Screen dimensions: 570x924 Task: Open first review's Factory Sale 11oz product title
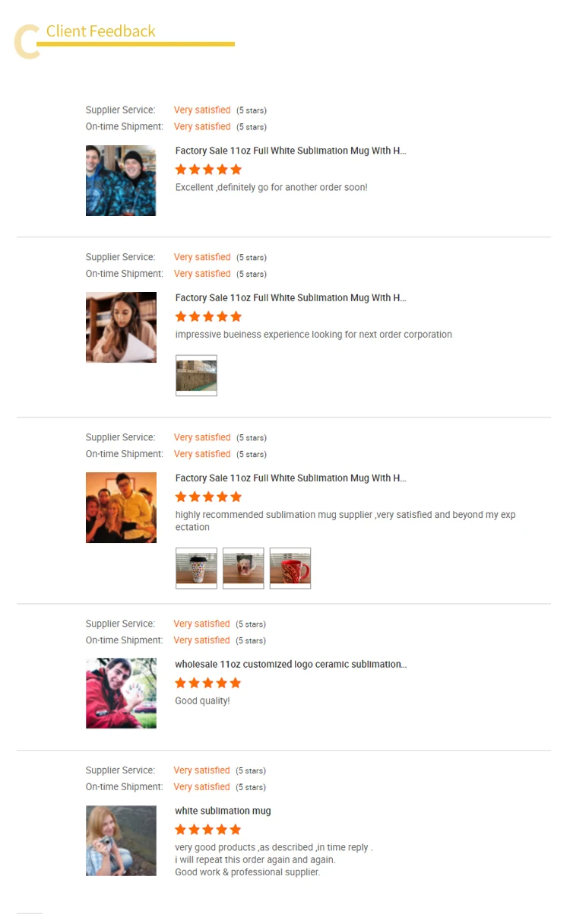pos(290,151)
